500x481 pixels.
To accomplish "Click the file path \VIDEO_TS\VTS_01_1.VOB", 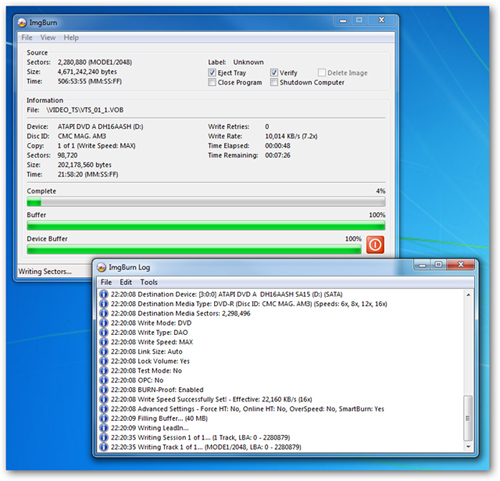I will pos(85,110).
